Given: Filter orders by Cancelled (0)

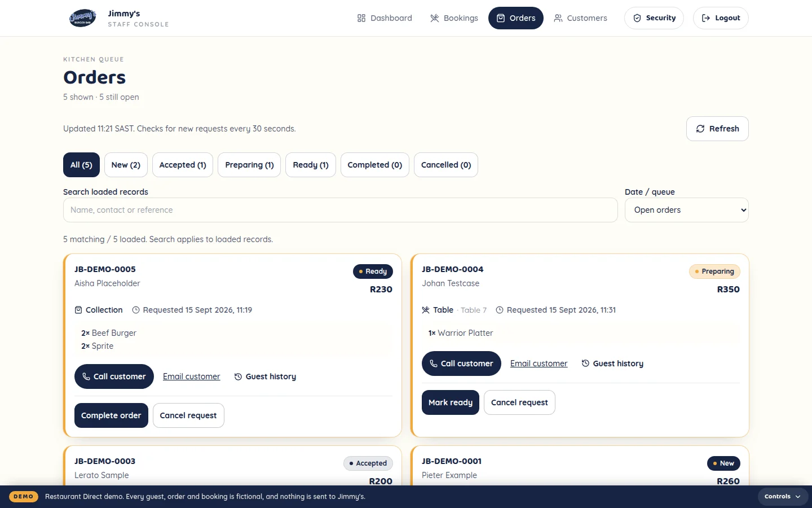Looking at the screenshot, I should [446, 165].
